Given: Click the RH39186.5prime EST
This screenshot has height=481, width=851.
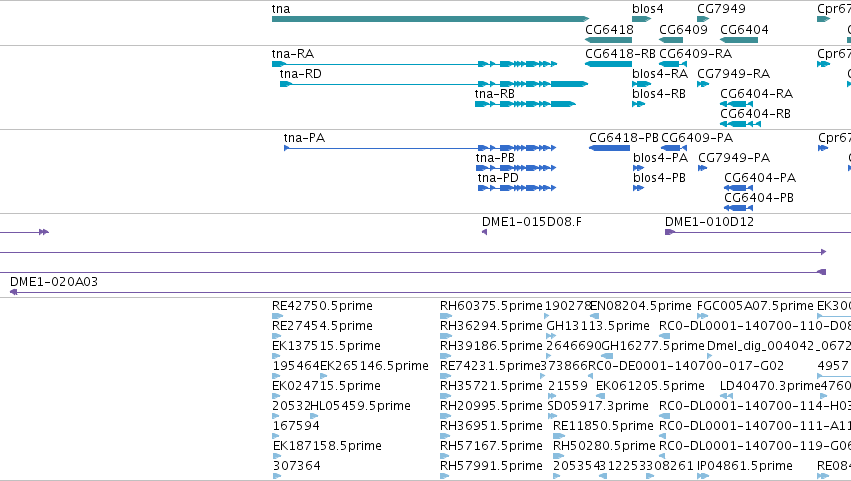Looking at the screenshot, I should click(x=445, y=356).
